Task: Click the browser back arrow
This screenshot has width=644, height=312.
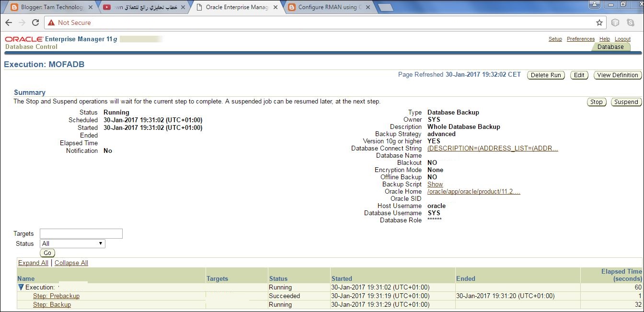Action: coord(9,23)
